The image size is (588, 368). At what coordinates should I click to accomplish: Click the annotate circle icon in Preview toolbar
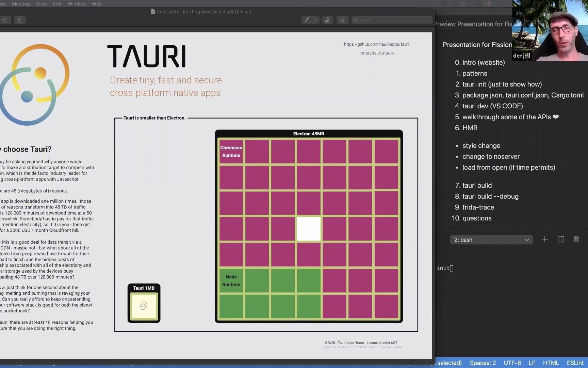click(x=343, y=20)
